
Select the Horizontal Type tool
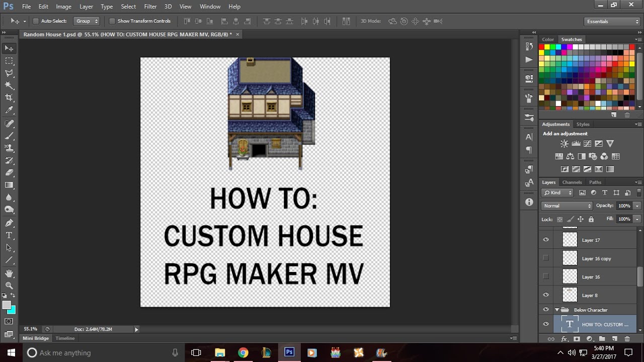point(9,235)
